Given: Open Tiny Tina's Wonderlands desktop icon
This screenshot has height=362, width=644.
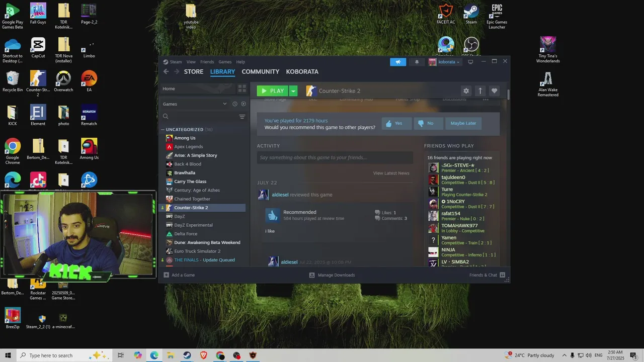Looking at the screenshot, I should (548, 50).
